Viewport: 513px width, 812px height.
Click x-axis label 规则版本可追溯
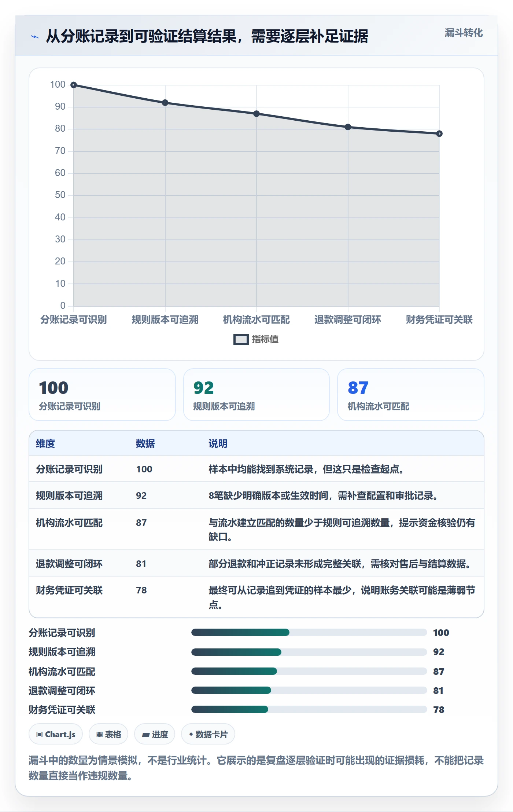(165, 320)
